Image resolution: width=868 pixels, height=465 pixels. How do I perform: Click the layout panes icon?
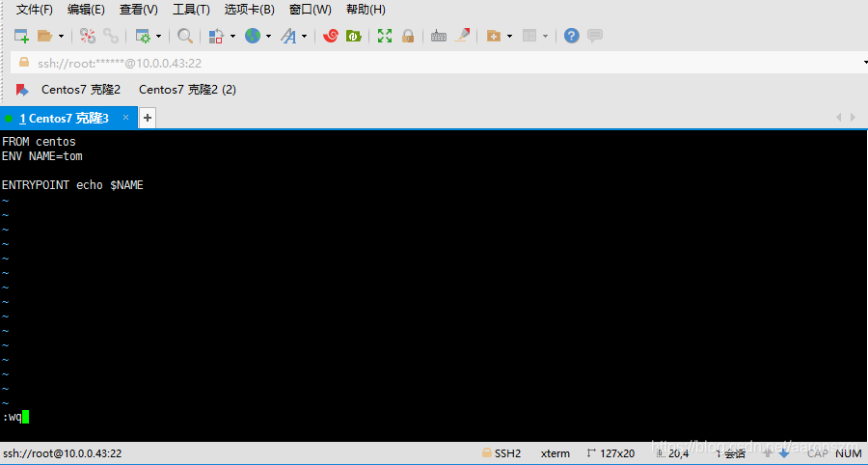(x=529, y=36)
